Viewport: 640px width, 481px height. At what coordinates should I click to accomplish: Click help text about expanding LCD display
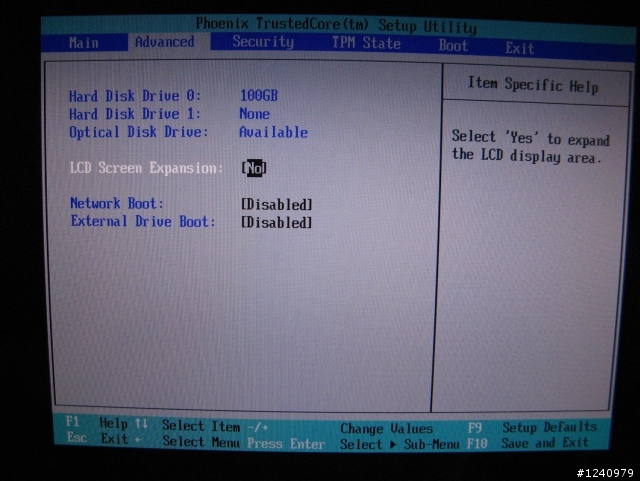(531, 147)
